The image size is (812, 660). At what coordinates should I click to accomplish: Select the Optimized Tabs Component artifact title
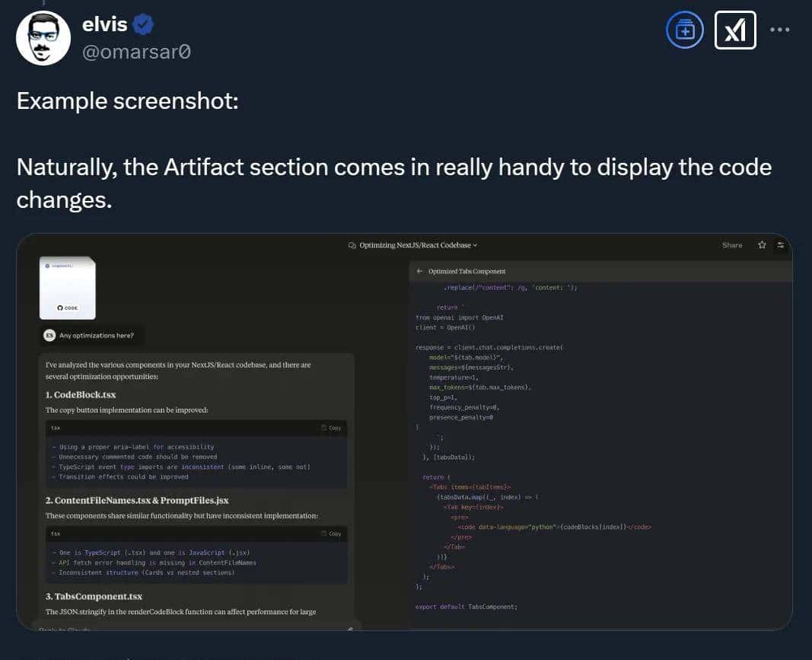pos(467,271)
